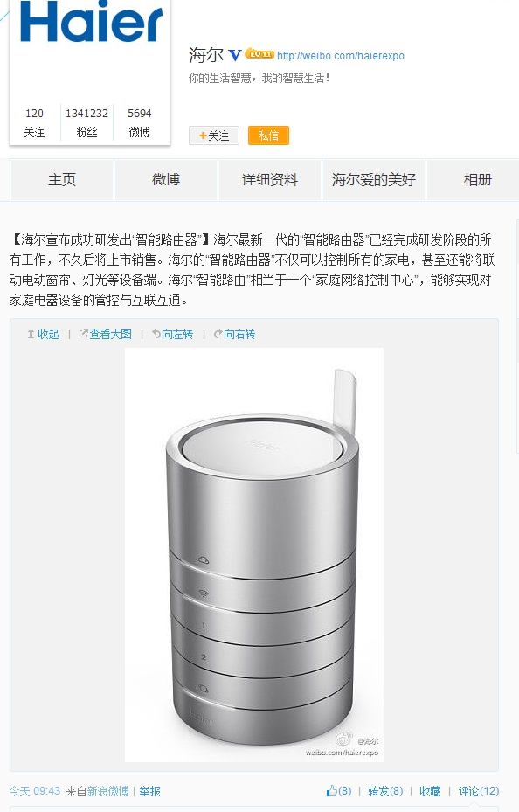Click the thumbs-up like icon

pos(332,790)
